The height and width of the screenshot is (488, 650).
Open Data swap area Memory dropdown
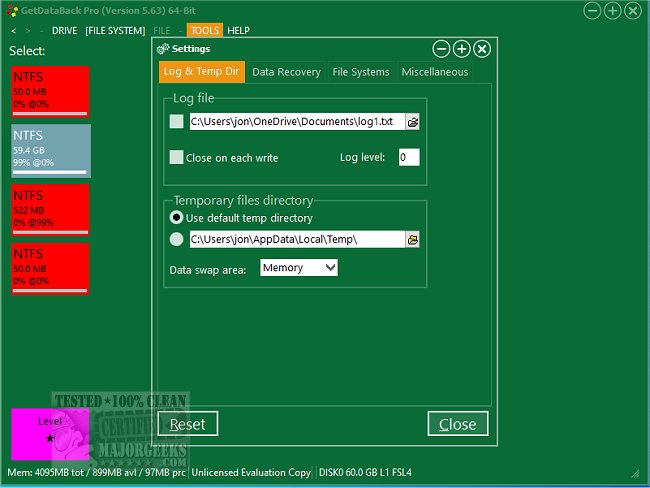(299, 268)
